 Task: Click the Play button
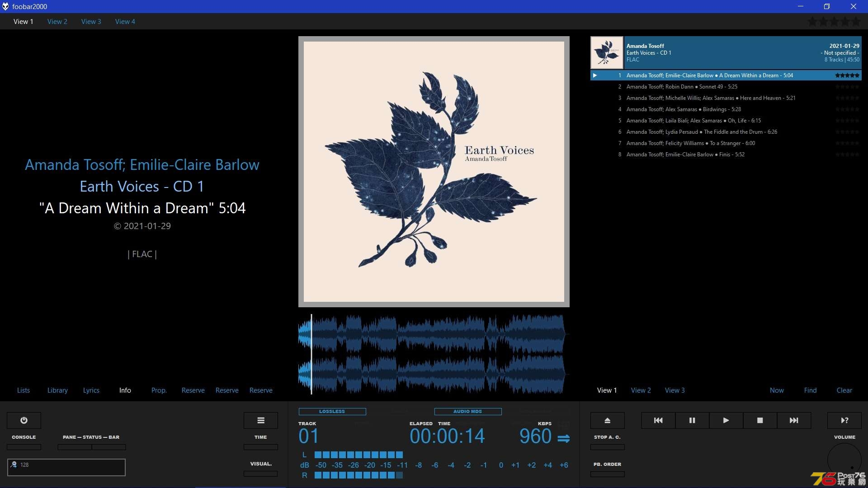click(x=726, y=420)
